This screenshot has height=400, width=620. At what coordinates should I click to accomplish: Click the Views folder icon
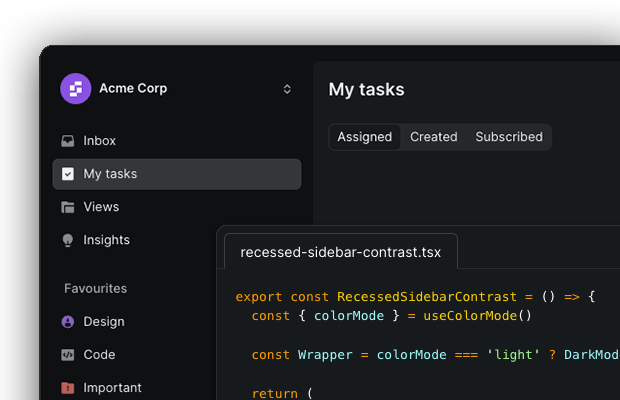[68, 207]
